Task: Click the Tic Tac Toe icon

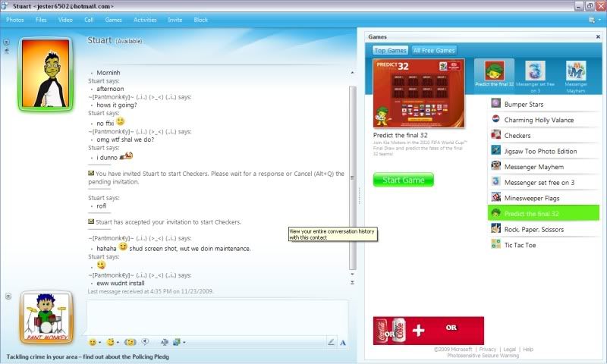Action: pos(496,244)
